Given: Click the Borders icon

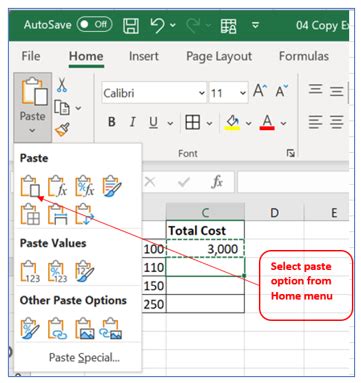Looking at the screenshot, I should pyautogui.click(x=193, y=122).
